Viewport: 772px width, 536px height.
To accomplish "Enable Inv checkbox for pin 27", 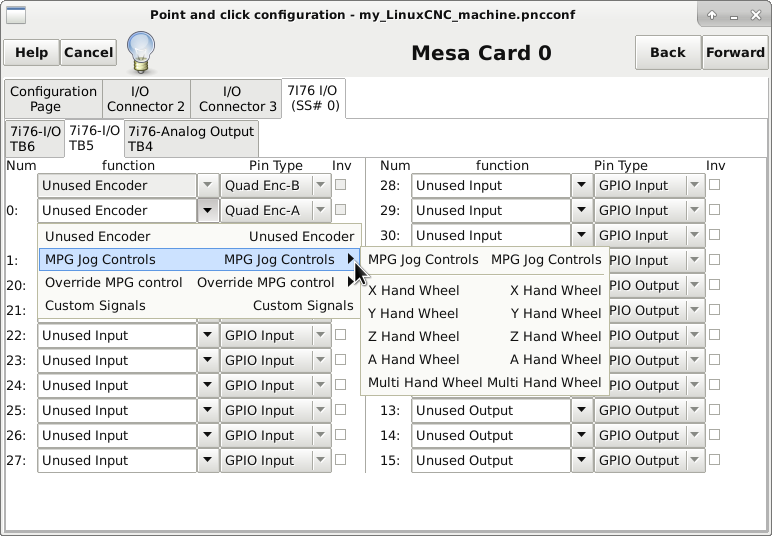I will [340, 460].
